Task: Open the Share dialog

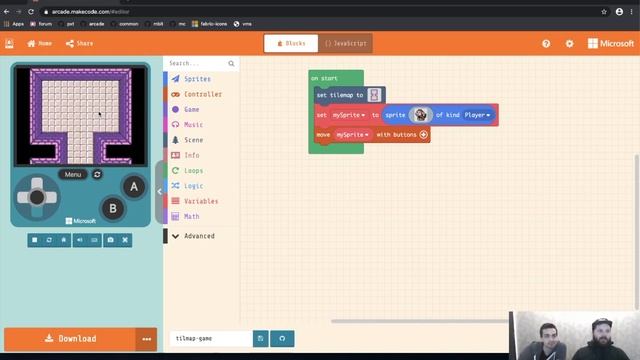Action: (x=80, y=43)
